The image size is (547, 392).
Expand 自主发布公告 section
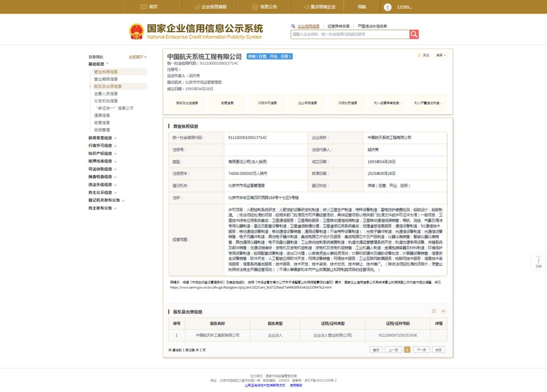102,208
